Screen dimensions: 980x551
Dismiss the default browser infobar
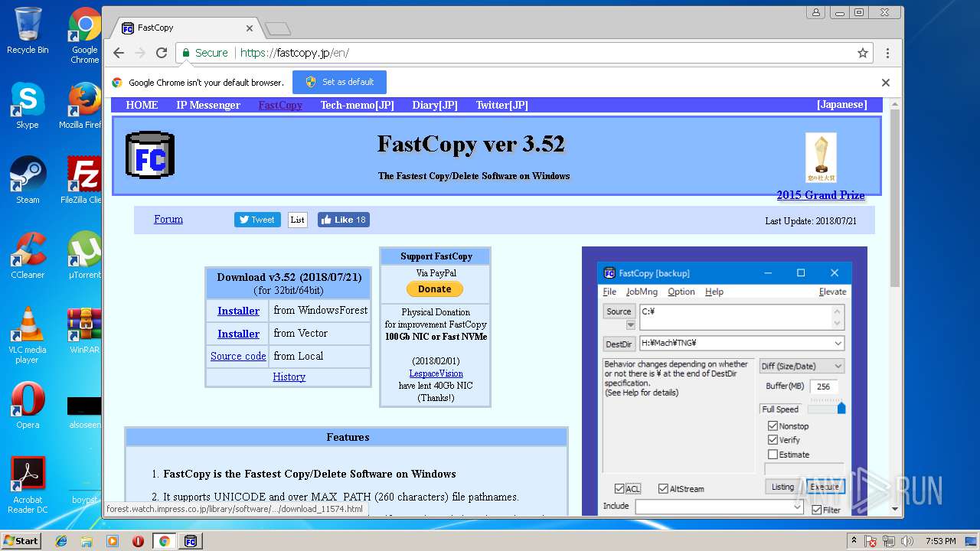tap(886, 83)
